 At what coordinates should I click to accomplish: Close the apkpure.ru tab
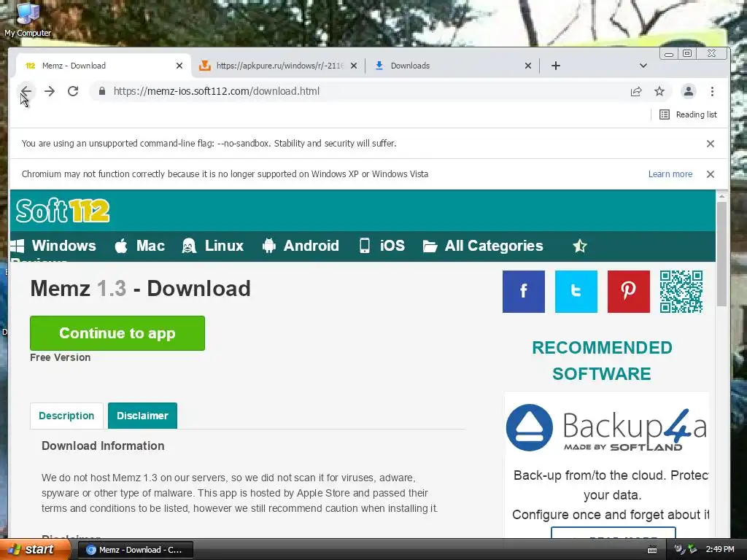point(354,66)
